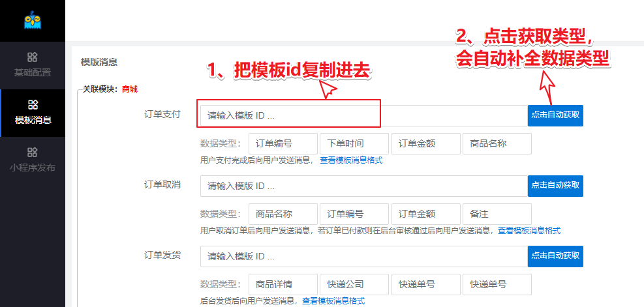Open 小程序发布 menu item
644x307 pixels.
click(x=33, y=160)
